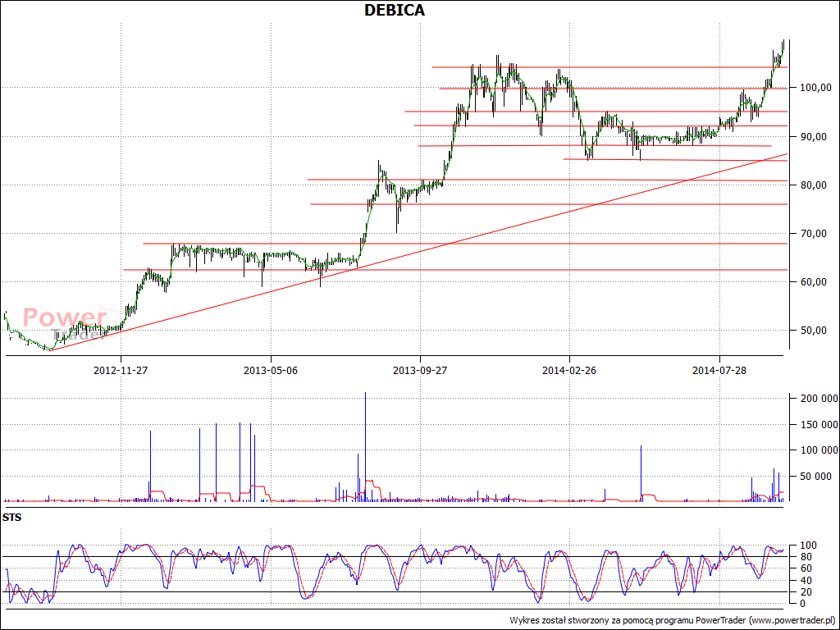Screen dimensions: 840x630
Task: Click the 100 level on STS axis
Action: [809, 546]
